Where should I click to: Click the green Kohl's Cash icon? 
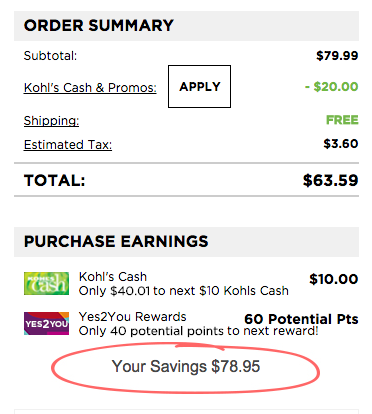[x=46, y=284]
